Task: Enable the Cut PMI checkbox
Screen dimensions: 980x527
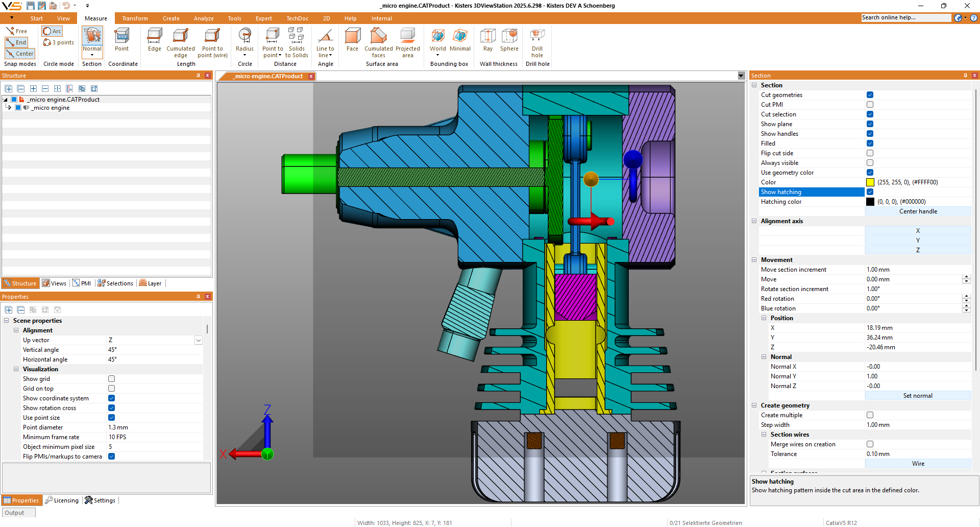Action: point(870,105)
